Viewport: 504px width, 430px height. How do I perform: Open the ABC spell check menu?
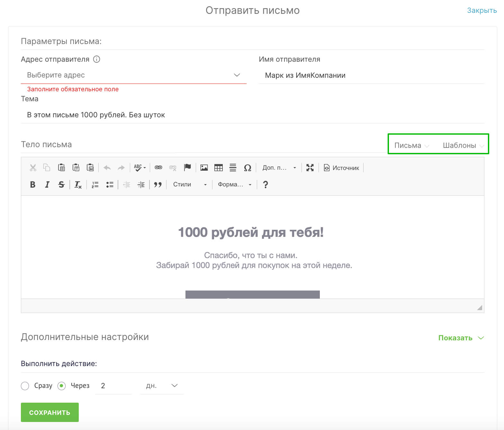(x=140, y=167)
